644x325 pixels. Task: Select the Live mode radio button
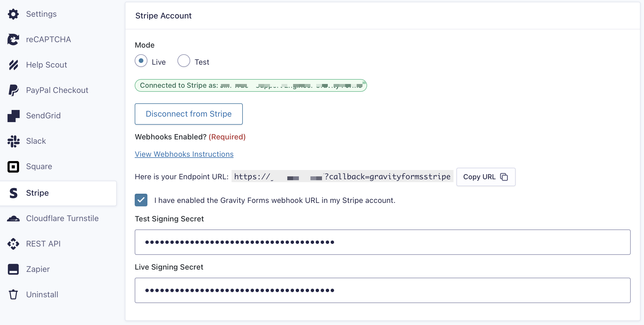141,61
